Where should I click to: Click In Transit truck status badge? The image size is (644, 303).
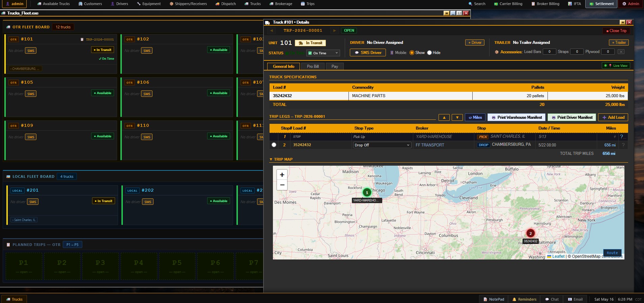click(310, 43)
